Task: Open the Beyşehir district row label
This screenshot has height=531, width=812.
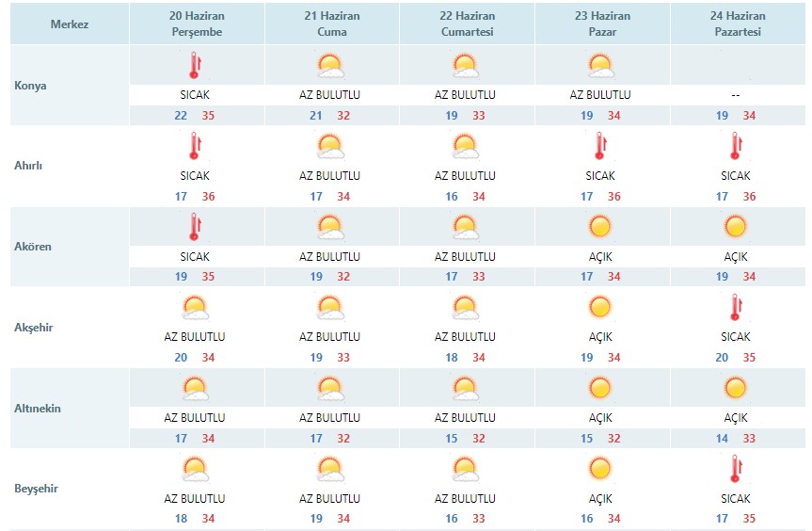Action: (36, 489)
